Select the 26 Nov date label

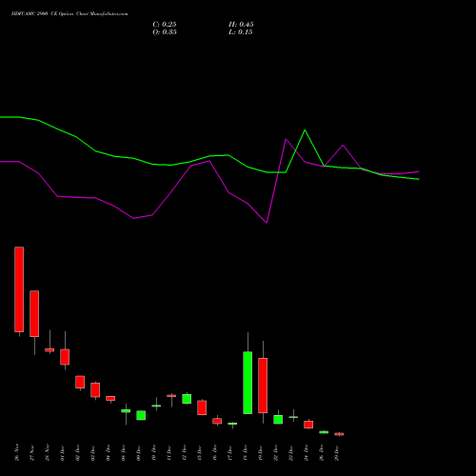coord(17,452)
